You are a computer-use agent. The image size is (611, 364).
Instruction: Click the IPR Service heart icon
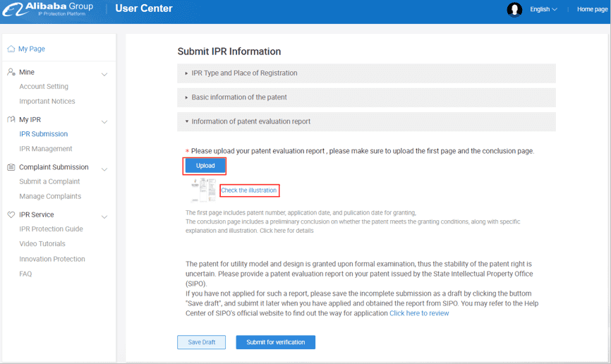tap(11, 214)
